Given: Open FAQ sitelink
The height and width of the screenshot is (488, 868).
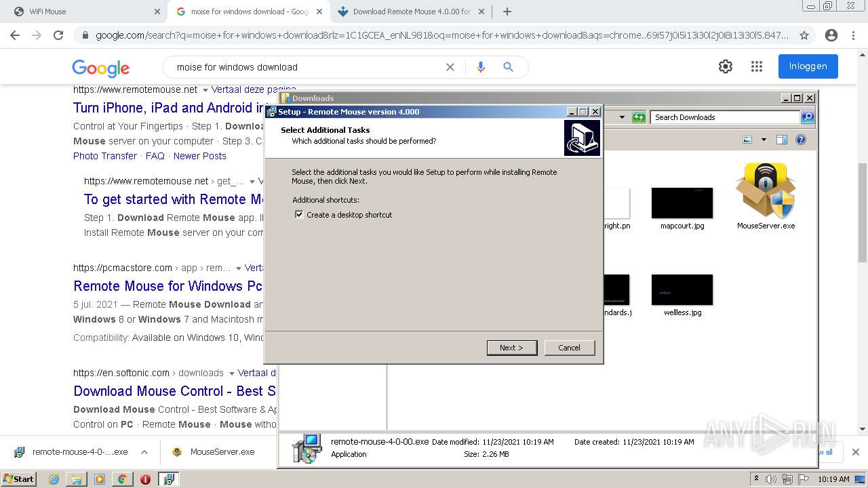Looking at the screenshot, I should [155, 156].
